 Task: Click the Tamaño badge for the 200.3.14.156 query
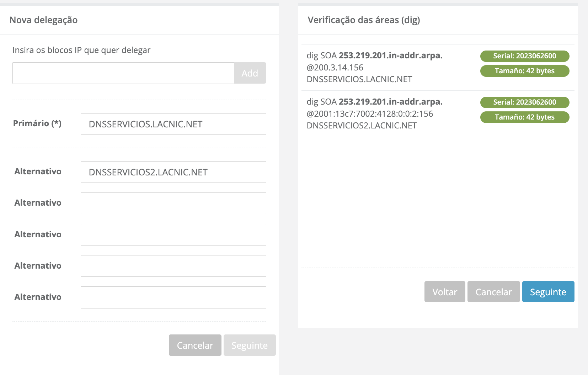(524, 71)
